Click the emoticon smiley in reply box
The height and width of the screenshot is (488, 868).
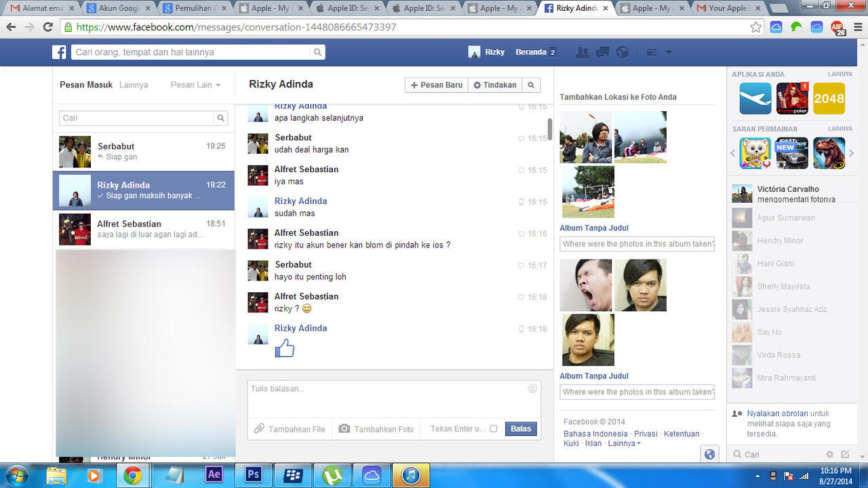click(532, 388)
